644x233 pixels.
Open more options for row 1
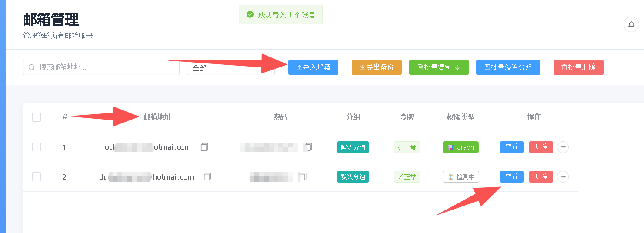pyautogui.click(x=563, y=147)
